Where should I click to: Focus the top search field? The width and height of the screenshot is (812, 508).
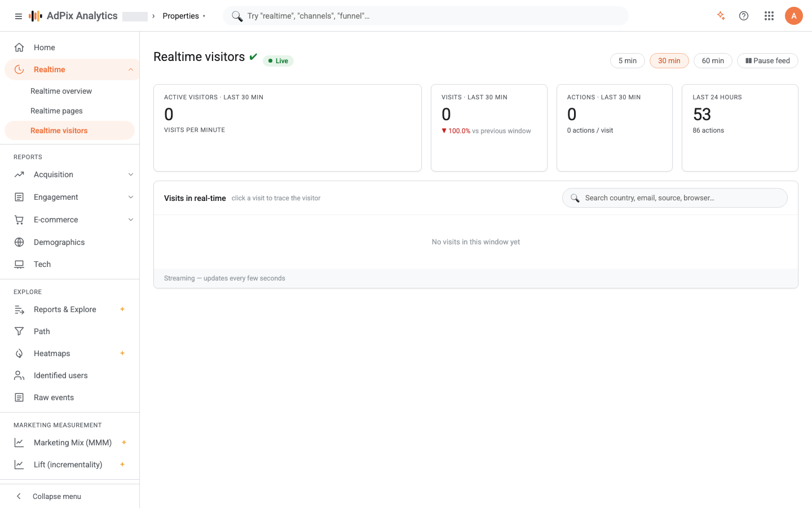tap(426, 16)
